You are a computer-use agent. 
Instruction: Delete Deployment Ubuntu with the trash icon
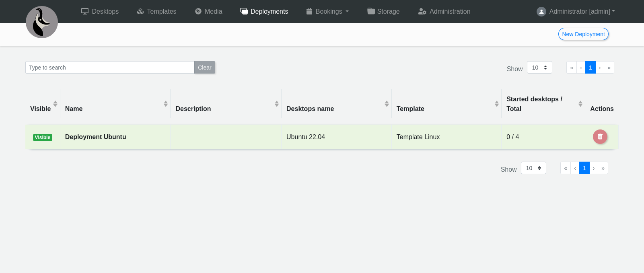[600, 137]
